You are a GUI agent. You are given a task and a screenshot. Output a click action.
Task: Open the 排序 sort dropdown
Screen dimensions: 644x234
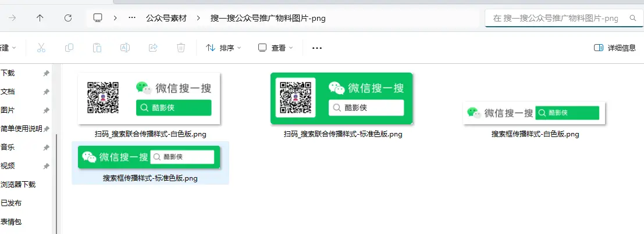223,48
